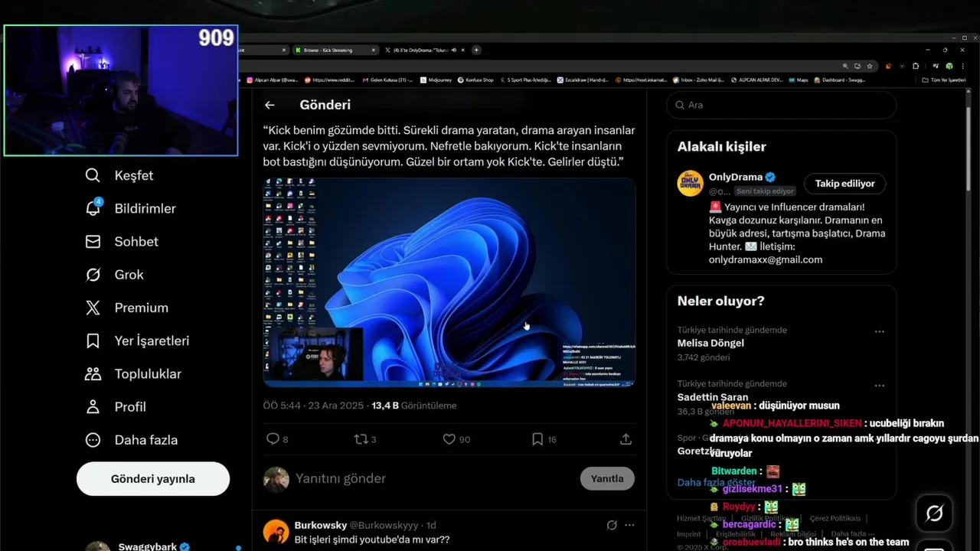Open Reddit bookmark in bookmarks bar
The image size is (980, 551).
(330, 80)
